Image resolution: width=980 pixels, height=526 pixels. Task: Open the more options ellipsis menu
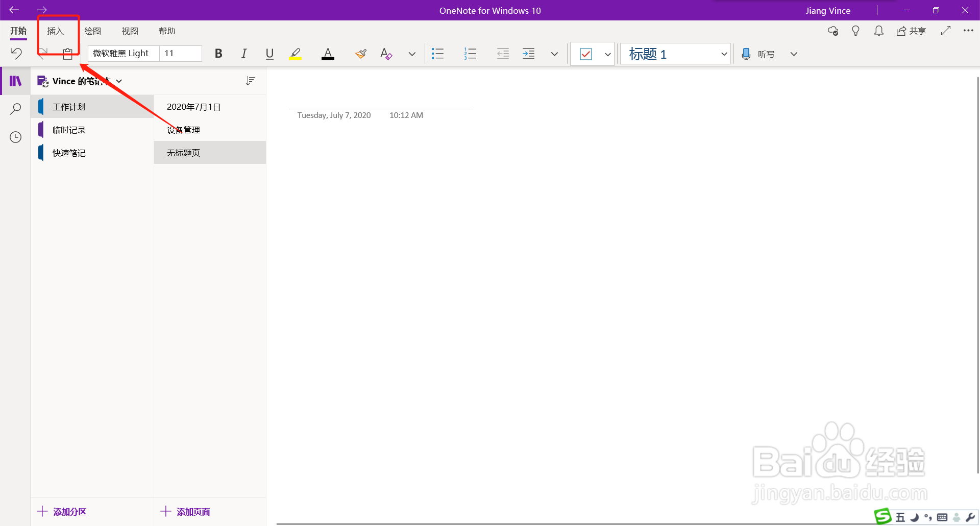coord(968,31)
